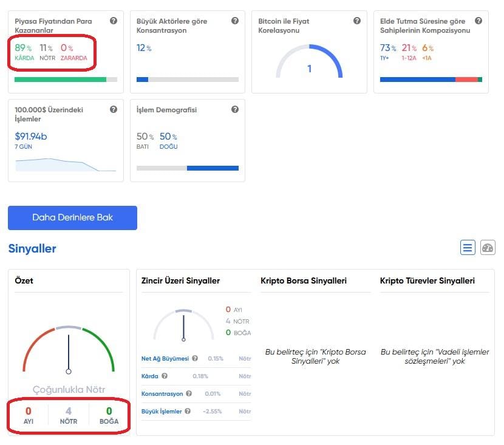
Task: Open help icon for Bitcoin ile Fiyat Korelasyonu
Action: 357,21
